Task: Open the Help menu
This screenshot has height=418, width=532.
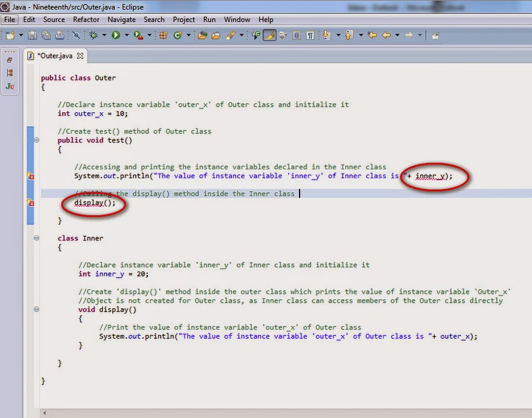Action: tap(265, 20)
